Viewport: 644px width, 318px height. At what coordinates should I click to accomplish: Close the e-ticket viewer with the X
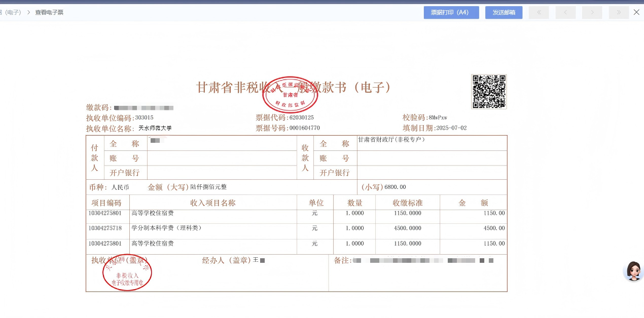(636, 12)
